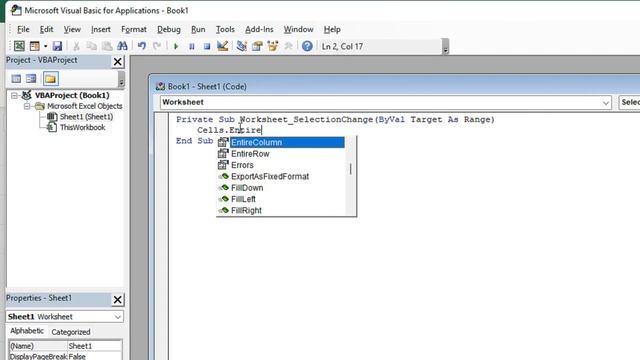640x360 pixels.
Task: Click the Break pause icon
Action: pyautogui.click(x=191, y=46)
